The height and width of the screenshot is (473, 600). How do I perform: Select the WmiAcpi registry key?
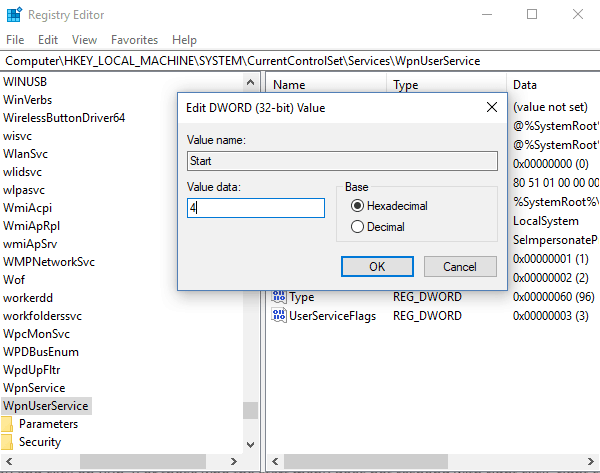27,208
